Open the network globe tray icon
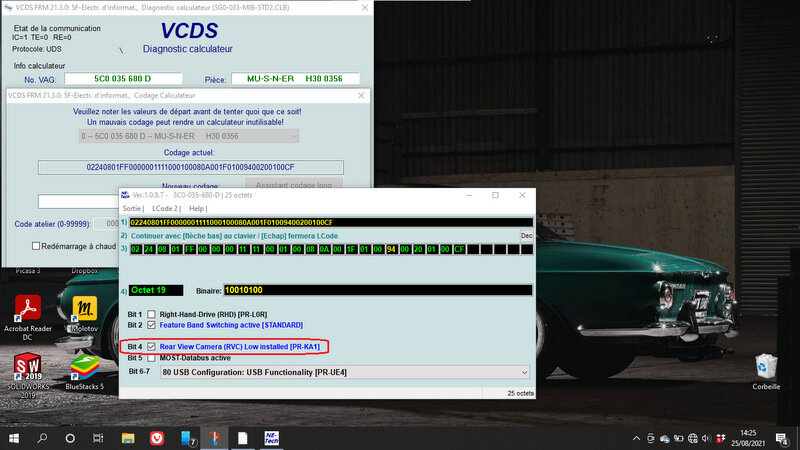The image size is (800, 450). [692, 438]
